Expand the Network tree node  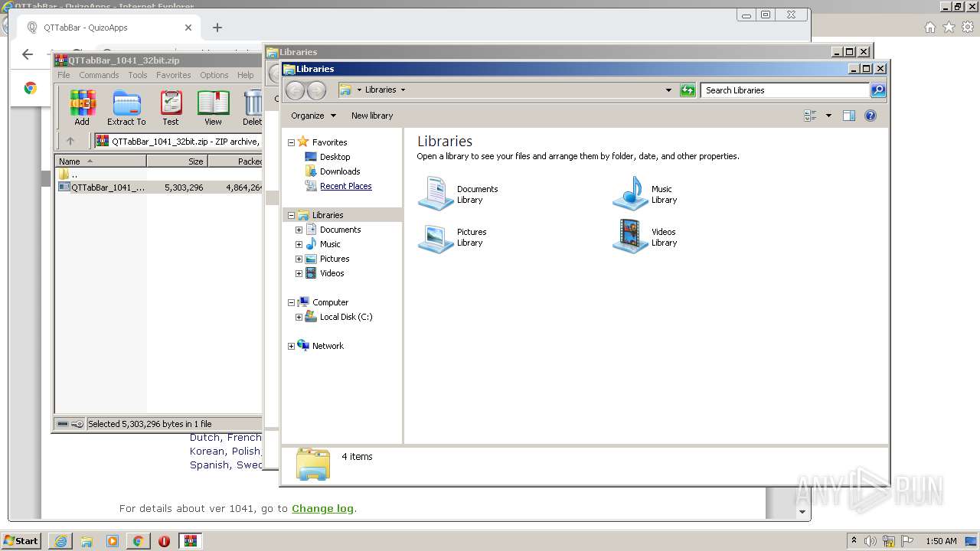pos(291,346)
